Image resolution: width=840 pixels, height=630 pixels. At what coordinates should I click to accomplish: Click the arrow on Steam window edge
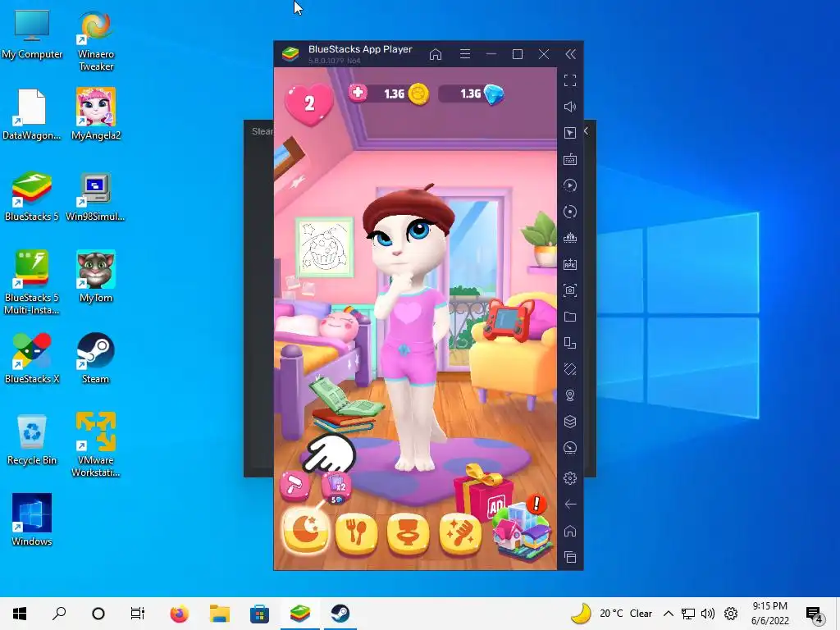pos(586,130)
